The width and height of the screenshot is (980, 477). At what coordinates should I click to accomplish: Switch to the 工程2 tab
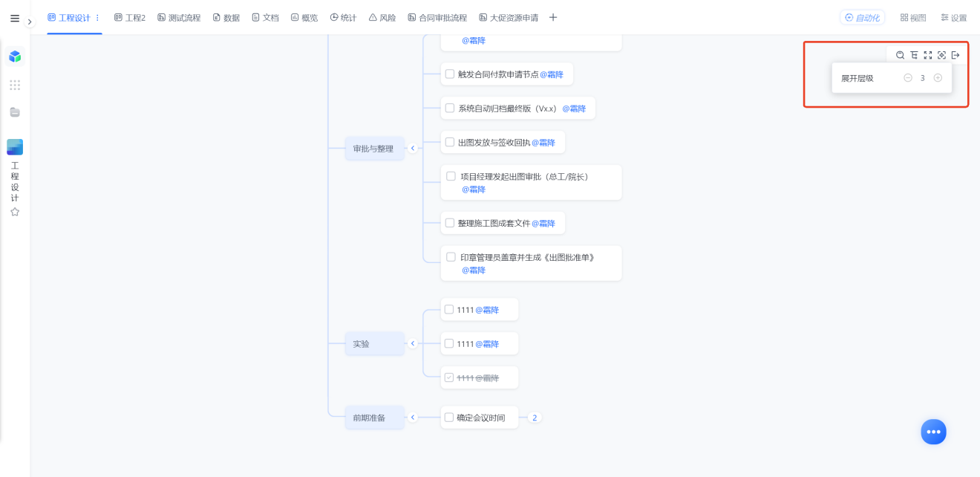[x=130, y=18]
